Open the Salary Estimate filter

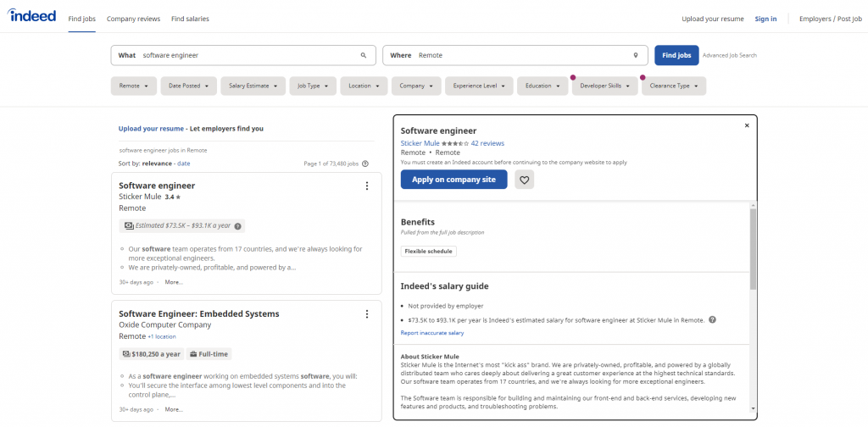(x=253, y=86)
